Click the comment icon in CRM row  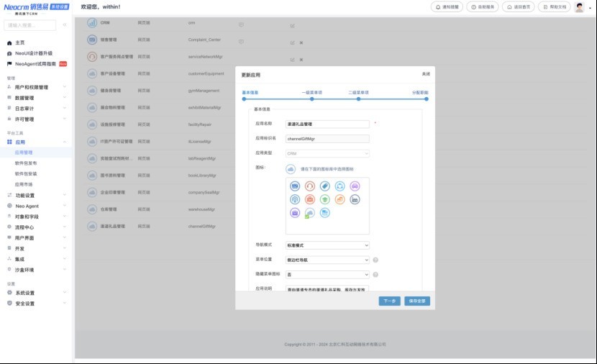click(241, 24)
